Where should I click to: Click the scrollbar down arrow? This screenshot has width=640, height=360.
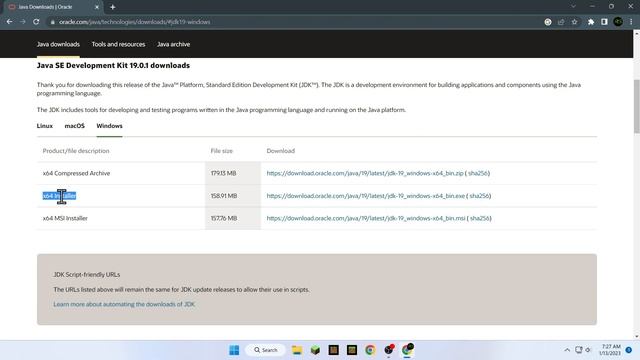click(x=637, y=337)
